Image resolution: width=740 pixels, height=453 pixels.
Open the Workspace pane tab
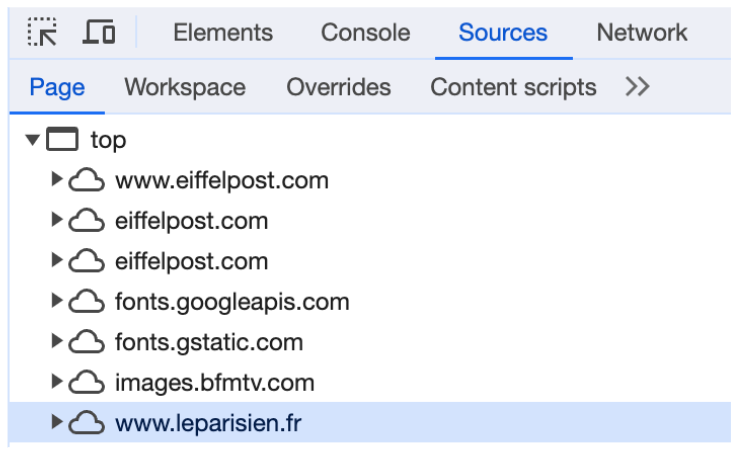tap(185, 87)
